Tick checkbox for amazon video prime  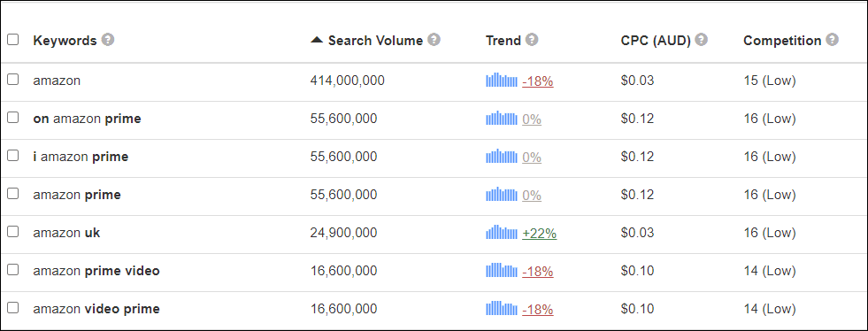tap(12, 307)
